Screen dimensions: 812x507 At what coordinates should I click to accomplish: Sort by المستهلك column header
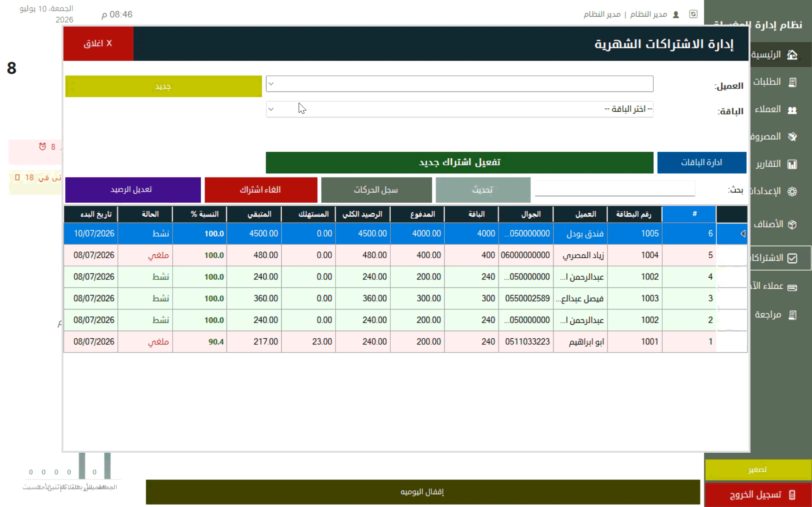(308, 214)
